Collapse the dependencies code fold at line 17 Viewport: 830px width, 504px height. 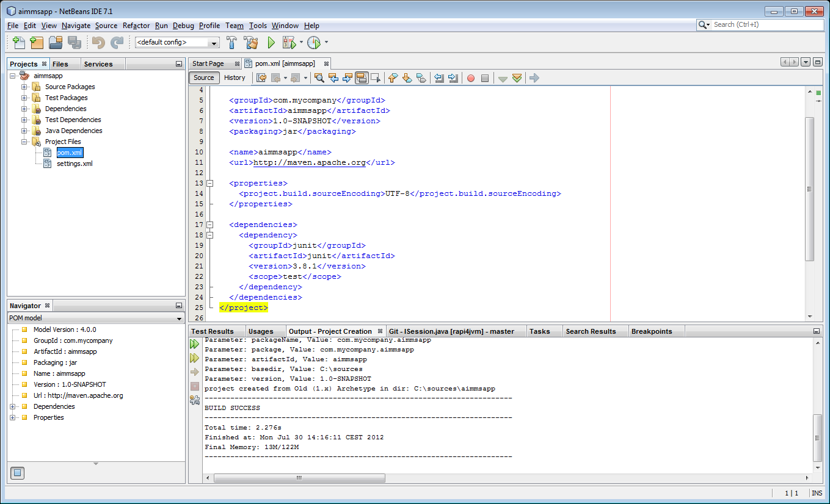210,225
